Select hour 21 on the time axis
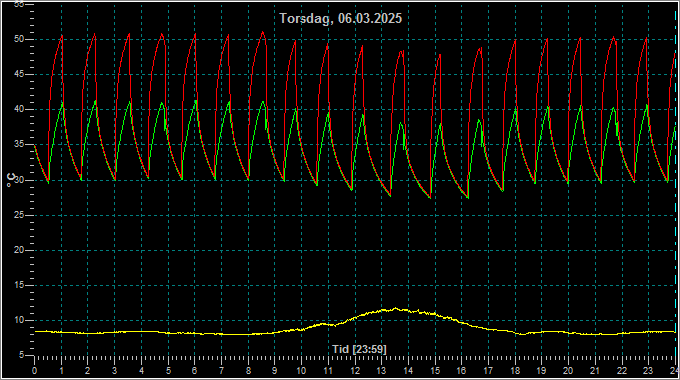The height and width of the screenshot is (380, 680). click(595, 371)
